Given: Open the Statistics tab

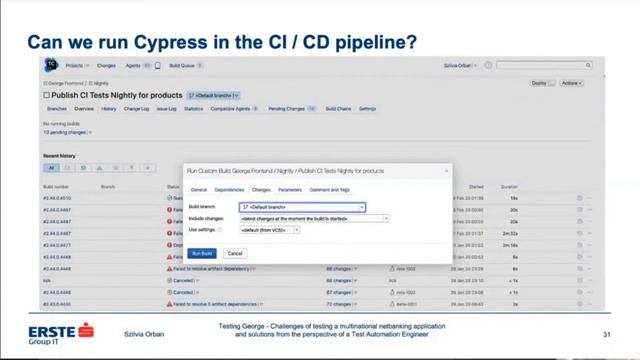Looking at the screenshot, I should [193, 109].
